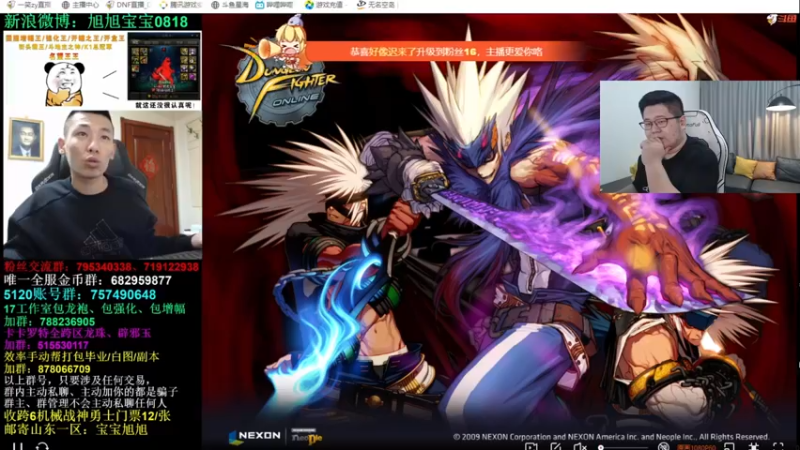
Task: Enter fullscreen with the fullscreen icon
Action: pyautogui.click(x=778, y=447)
